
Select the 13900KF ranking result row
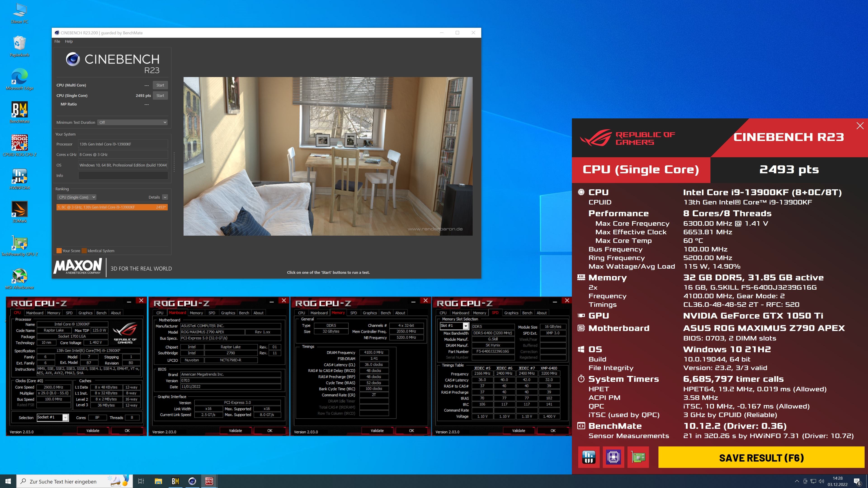[x=112, y=207]
